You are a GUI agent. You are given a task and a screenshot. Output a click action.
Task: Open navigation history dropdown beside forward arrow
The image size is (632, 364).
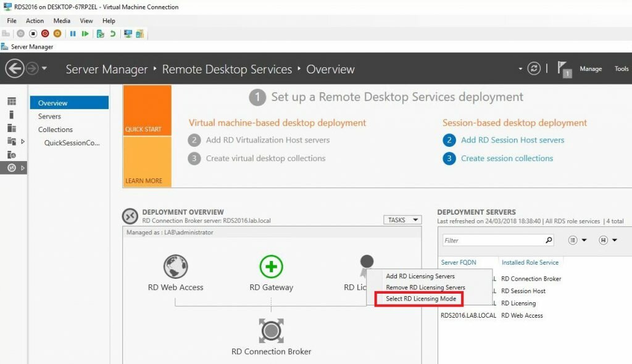44,68
